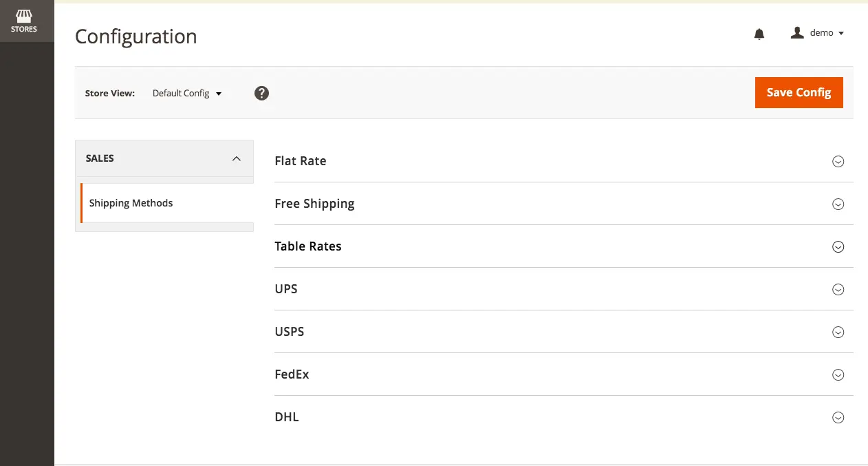Click the notifications bell icon
868x466 pixels.
(759, 34)
